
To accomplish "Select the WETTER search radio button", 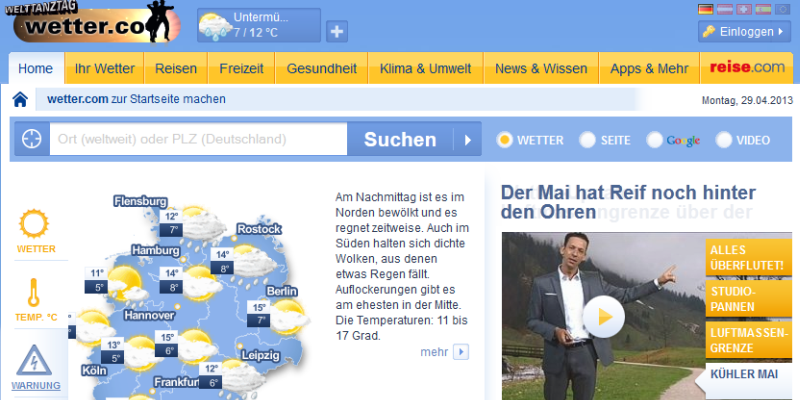I will pos(505,140).
